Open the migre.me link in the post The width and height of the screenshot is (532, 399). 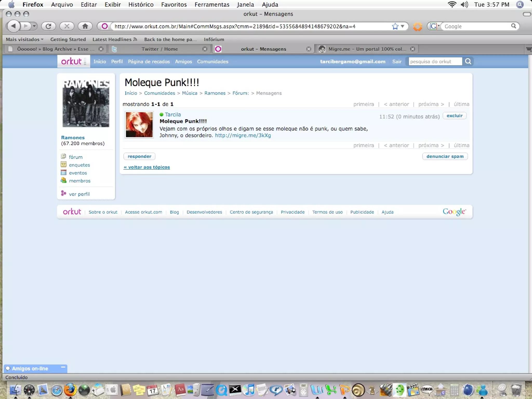243,135
